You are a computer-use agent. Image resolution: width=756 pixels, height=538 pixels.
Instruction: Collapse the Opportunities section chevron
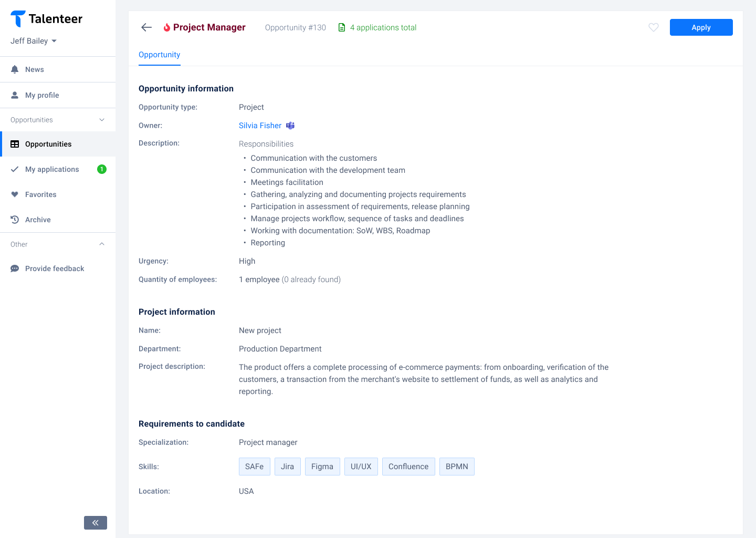102,120
